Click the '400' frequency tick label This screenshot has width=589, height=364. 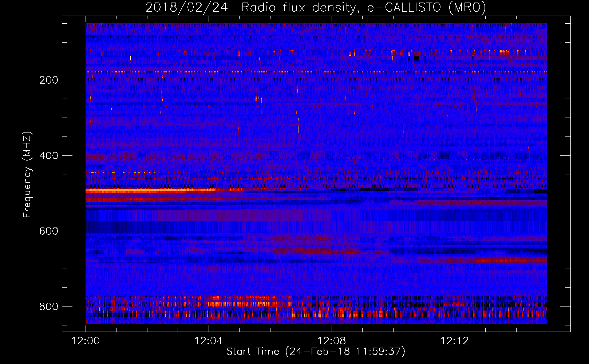coord(49,156)
